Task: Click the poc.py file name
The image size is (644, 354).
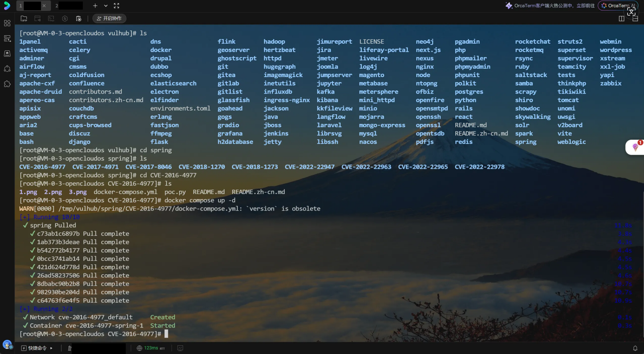Action: pos(175,192)
